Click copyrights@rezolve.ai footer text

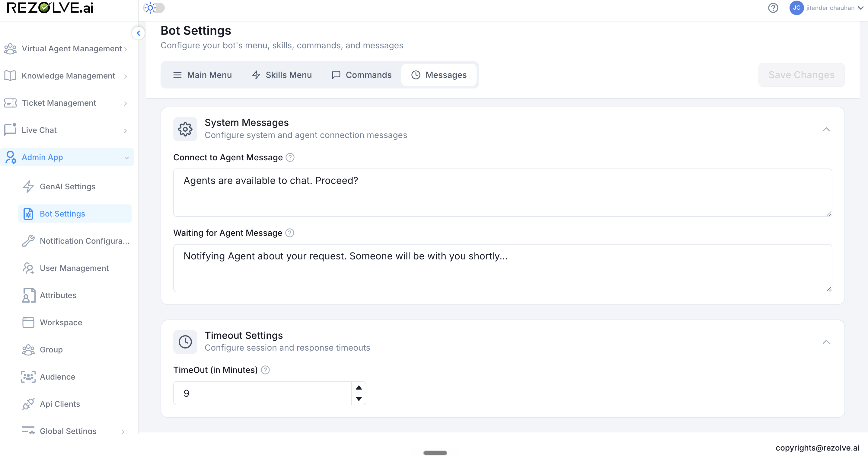[818, 448]
